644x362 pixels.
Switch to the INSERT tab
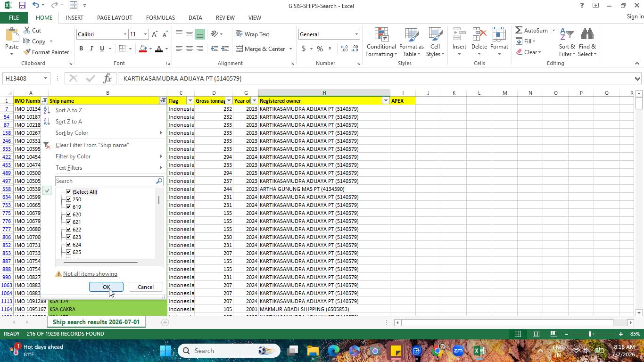click(x=74, y=17)
